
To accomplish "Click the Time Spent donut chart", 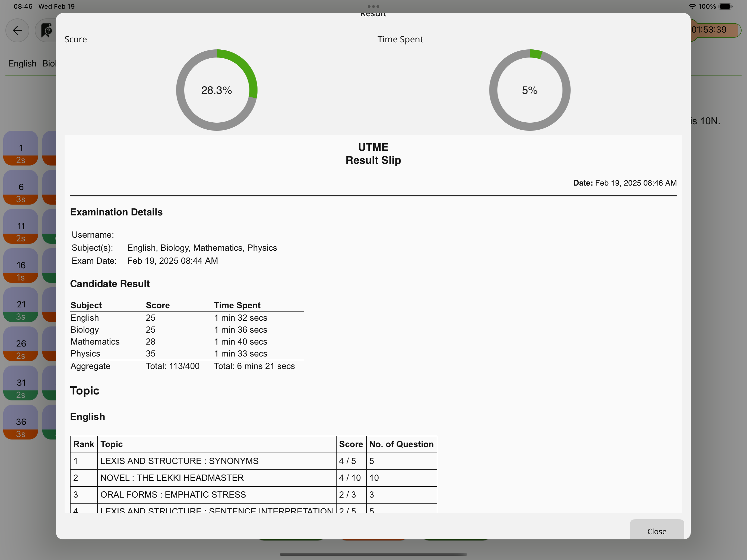I will (530, 90).
